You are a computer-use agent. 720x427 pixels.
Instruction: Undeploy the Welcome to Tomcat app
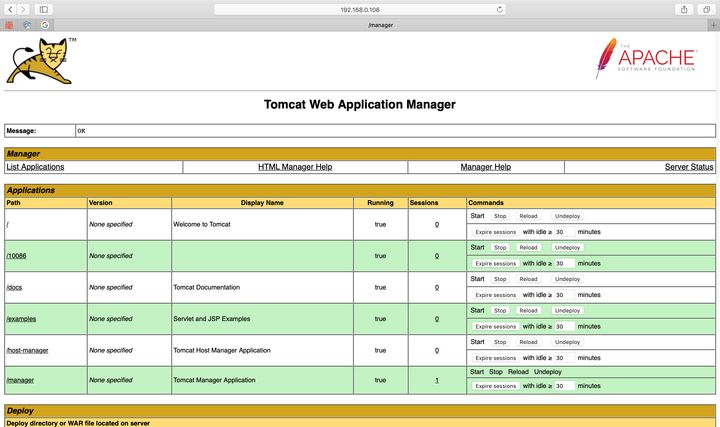(x=567, y=216)
